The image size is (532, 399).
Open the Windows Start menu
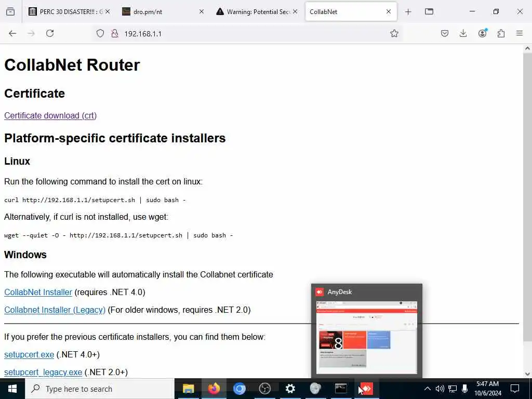(x=12, y=389)
